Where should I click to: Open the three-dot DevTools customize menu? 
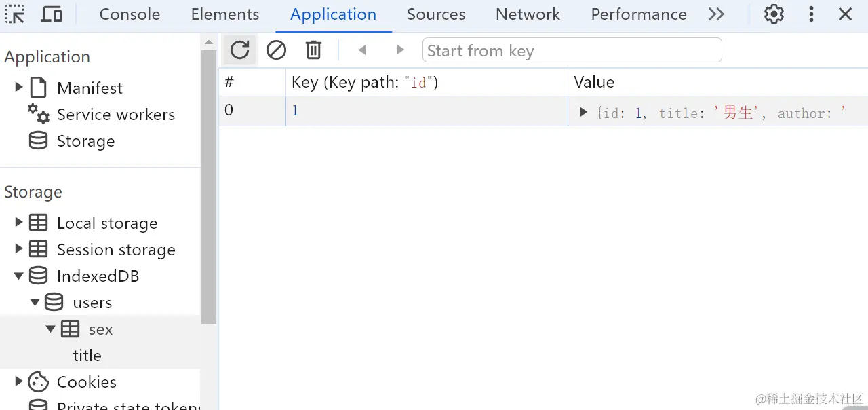tap(811, 14)
